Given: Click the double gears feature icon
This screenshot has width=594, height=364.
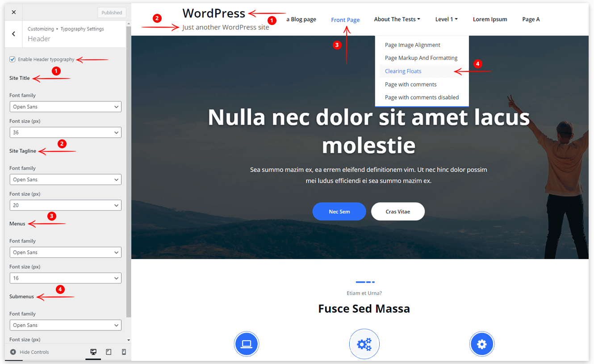Looking at the screenshot, I should click(364, 344).
